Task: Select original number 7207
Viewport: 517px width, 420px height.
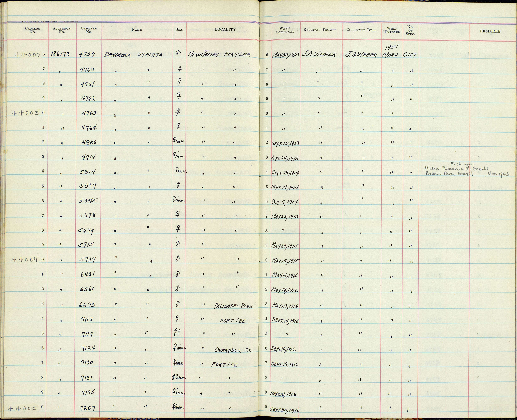Action: [88, 408]
